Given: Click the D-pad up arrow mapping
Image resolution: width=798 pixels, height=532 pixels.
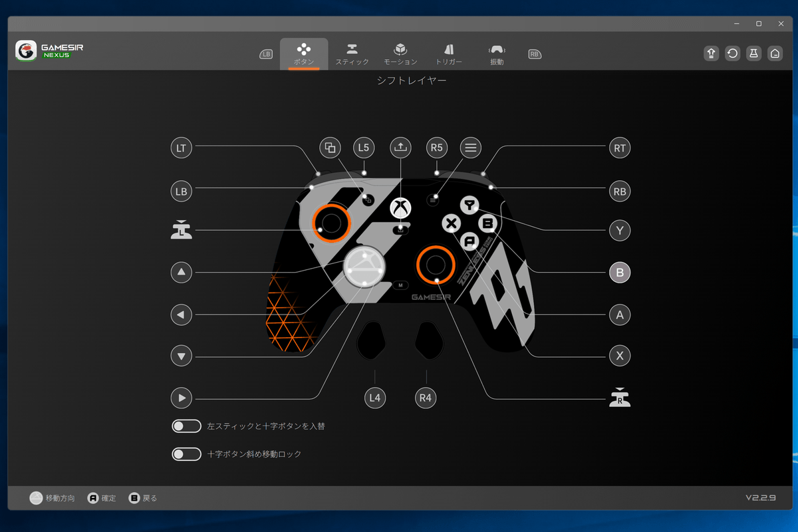Looking at the screenshot, I should [181, 272].
